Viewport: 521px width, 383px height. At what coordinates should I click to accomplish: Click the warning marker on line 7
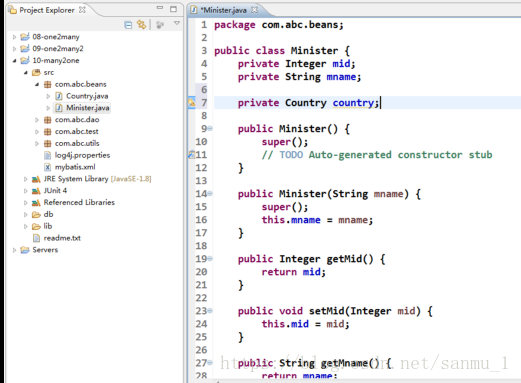[x=192, y=102]
